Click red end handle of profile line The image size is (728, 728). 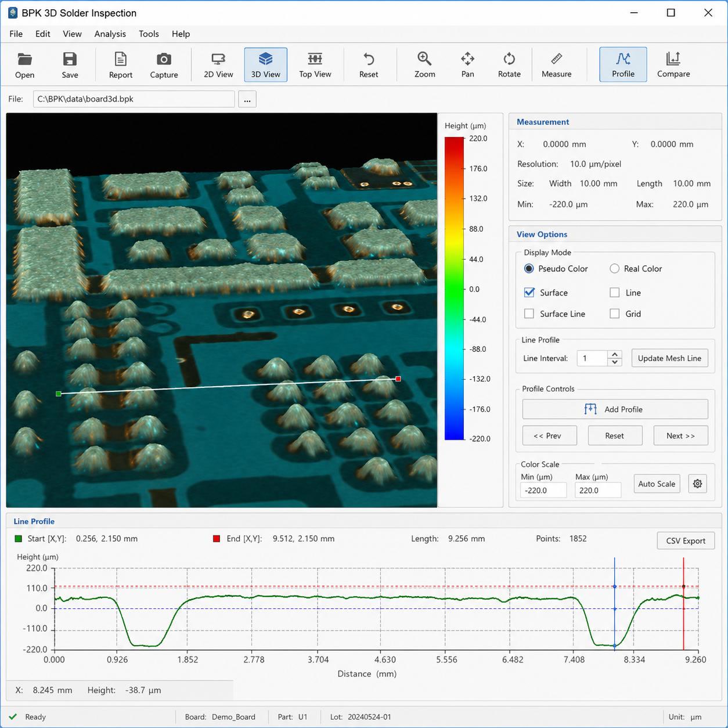click(398, 379)
